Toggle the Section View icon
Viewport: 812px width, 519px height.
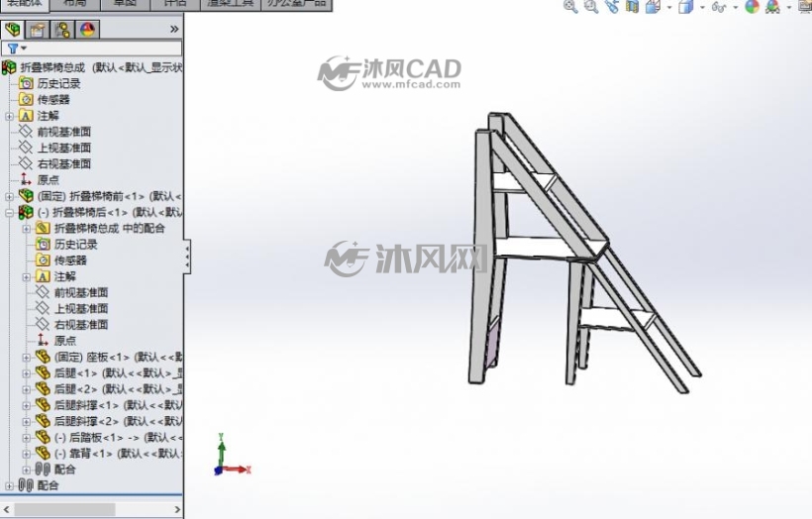click(633, 7)
